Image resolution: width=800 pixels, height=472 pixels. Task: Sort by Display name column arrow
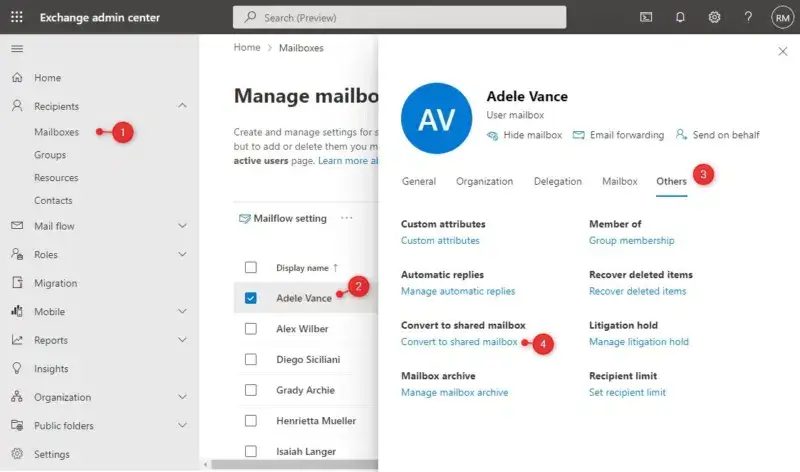335,268
